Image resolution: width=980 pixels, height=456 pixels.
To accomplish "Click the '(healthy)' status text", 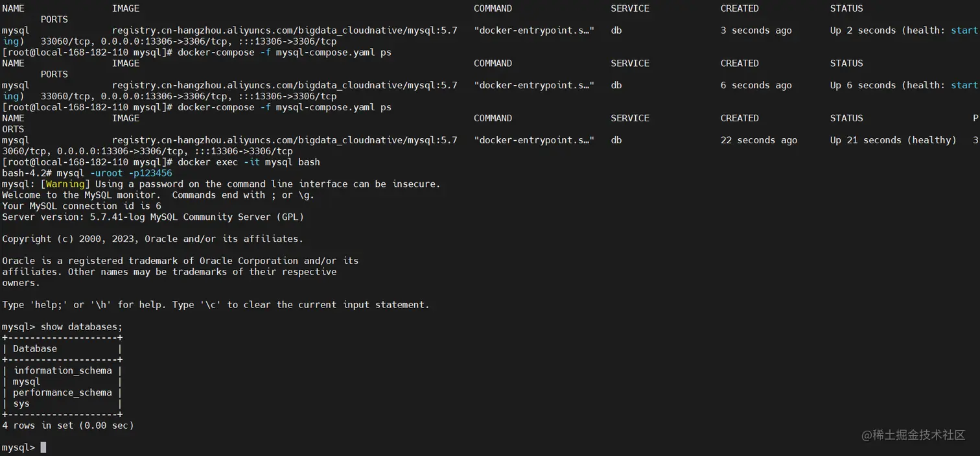I will (932, 140).
